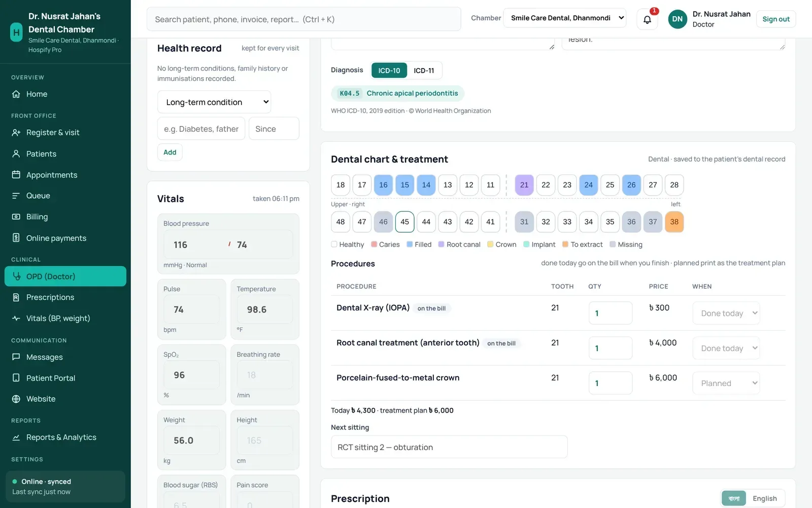Switch prescription language to English
812x508 pixels.
point(765,498)
